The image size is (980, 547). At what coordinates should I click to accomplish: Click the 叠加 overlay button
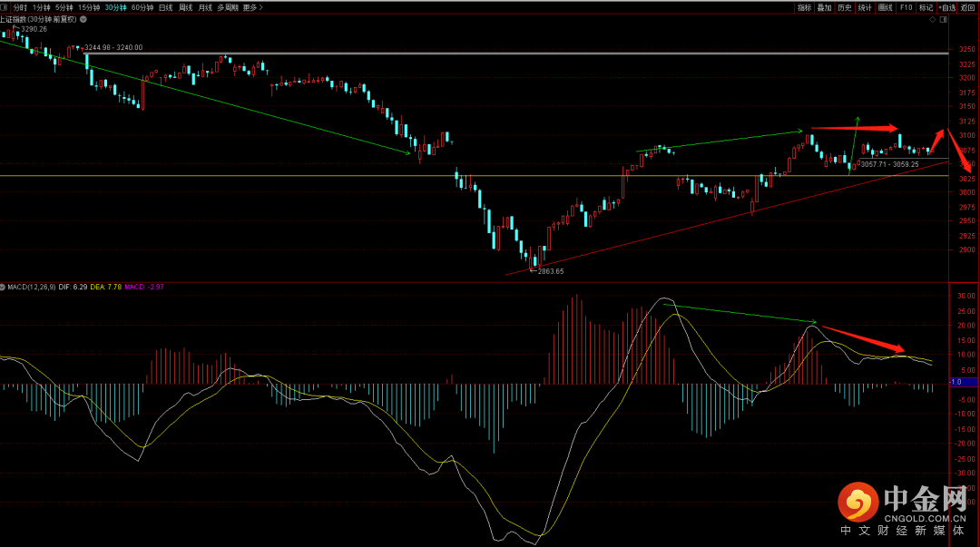824,7
